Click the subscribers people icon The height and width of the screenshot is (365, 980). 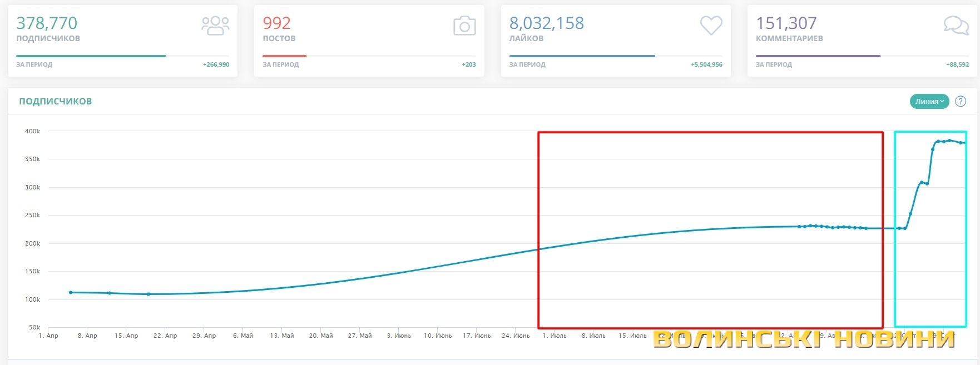point(215,26)
